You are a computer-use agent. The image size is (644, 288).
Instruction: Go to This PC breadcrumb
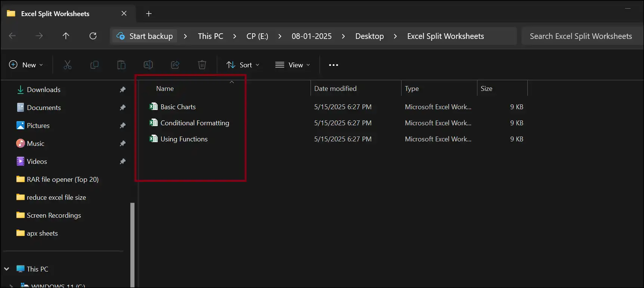(x=211, y=36)
